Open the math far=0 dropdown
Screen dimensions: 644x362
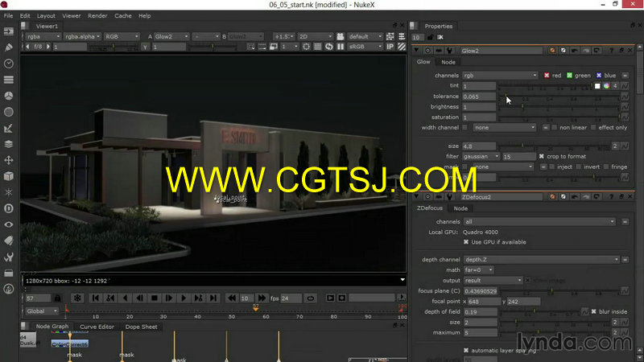point(478,270)
